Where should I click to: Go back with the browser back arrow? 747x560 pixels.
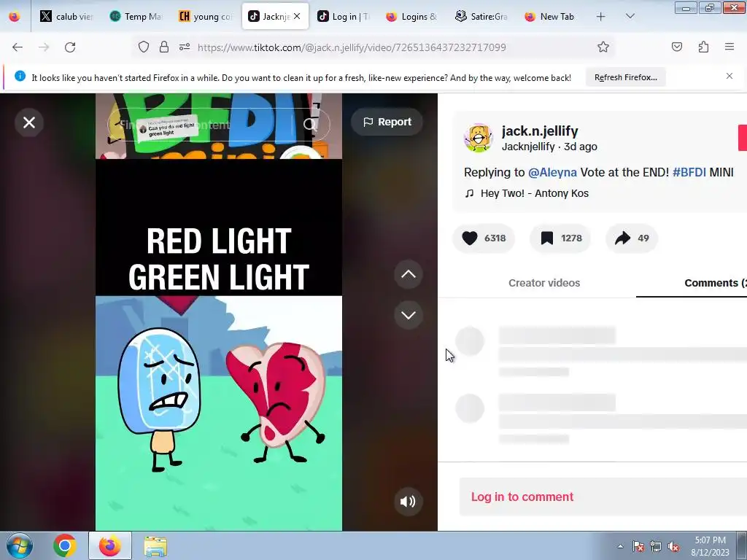coord(18,47)
